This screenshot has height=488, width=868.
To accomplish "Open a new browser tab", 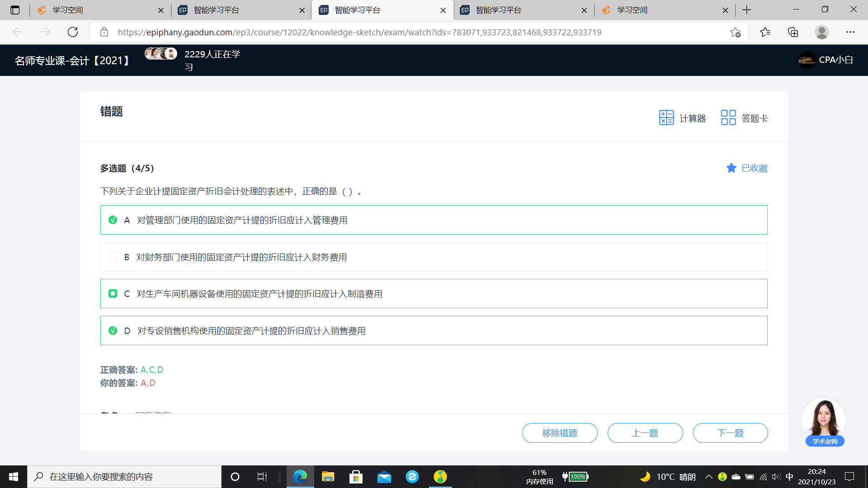I will pos(747,10).
